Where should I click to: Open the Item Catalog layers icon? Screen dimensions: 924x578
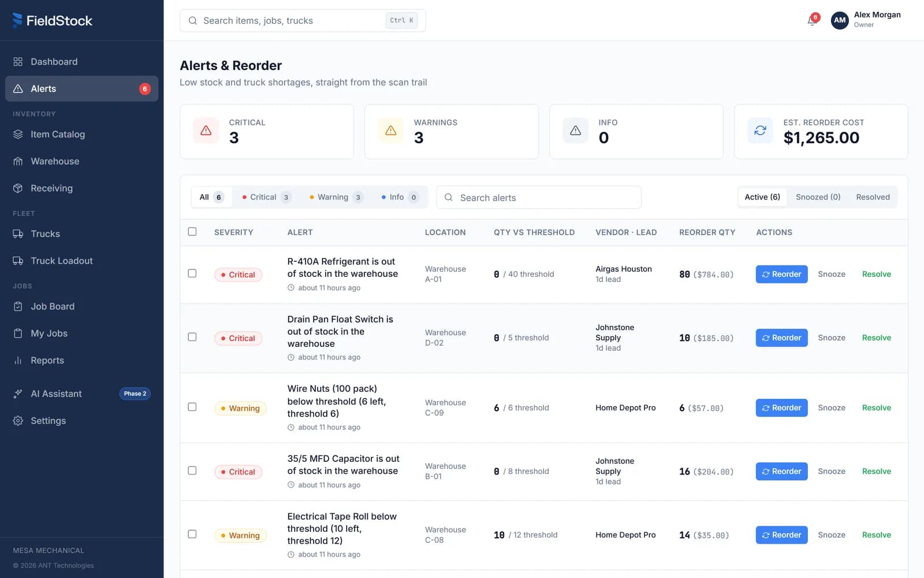coord(18,134)
